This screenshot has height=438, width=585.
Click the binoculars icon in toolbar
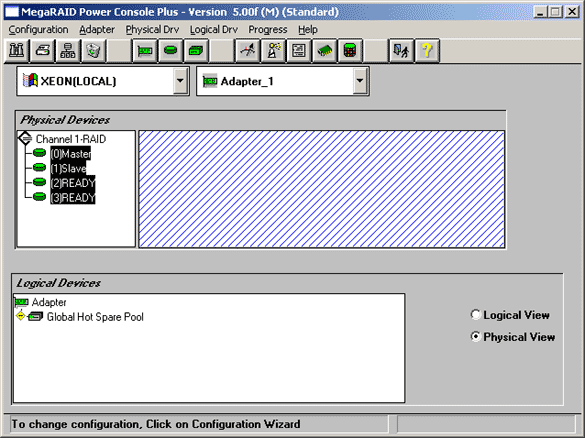pos(17,50)
